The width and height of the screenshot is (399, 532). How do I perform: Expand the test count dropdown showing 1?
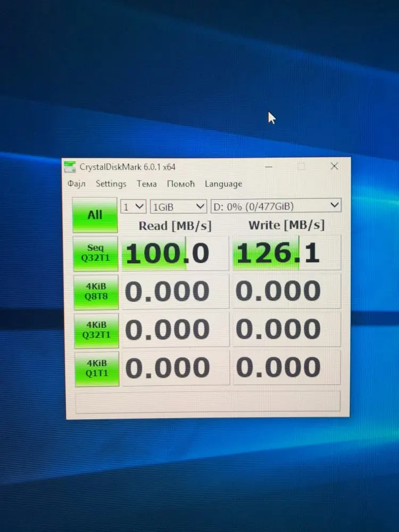pos(134,206)
